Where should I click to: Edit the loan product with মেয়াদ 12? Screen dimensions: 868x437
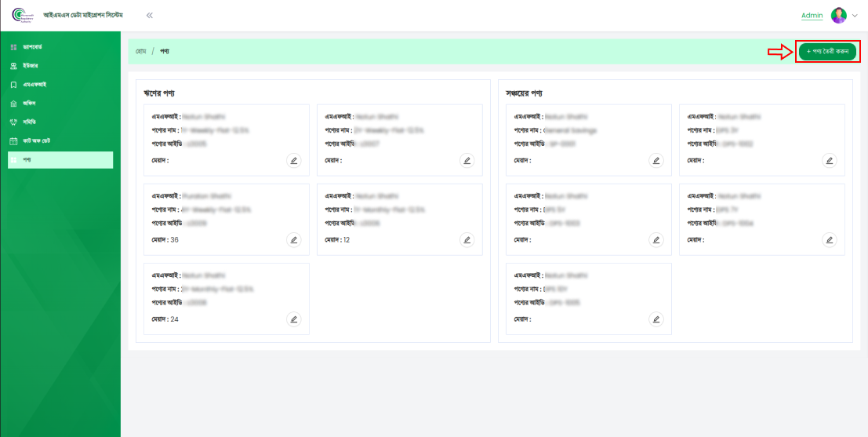467,239
